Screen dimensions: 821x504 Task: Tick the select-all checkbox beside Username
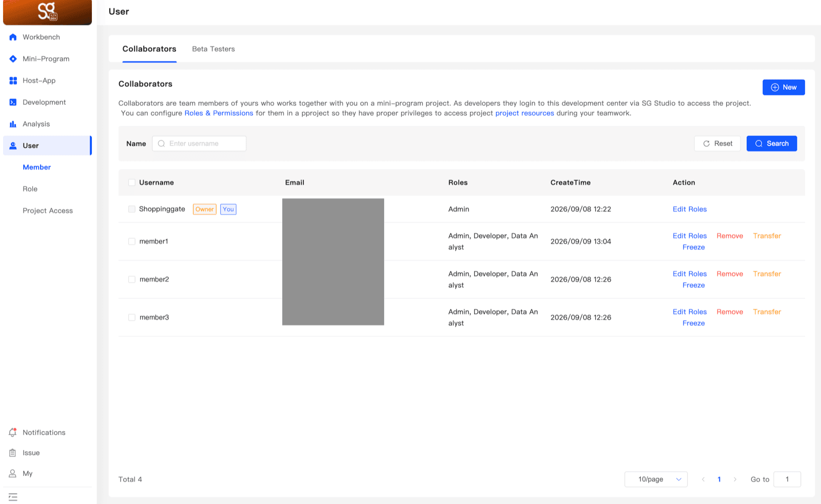pyautogui.click(x=132, y=183)
